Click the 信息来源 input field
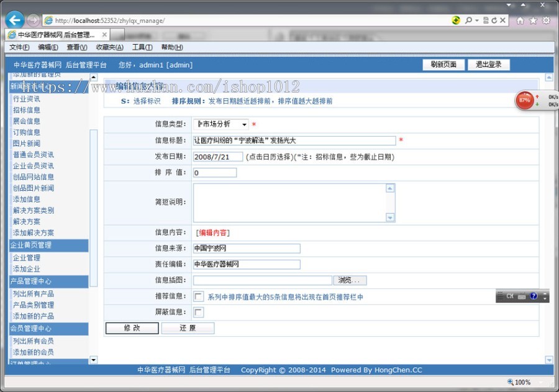 pyautogui.click(x=247, y=248)
